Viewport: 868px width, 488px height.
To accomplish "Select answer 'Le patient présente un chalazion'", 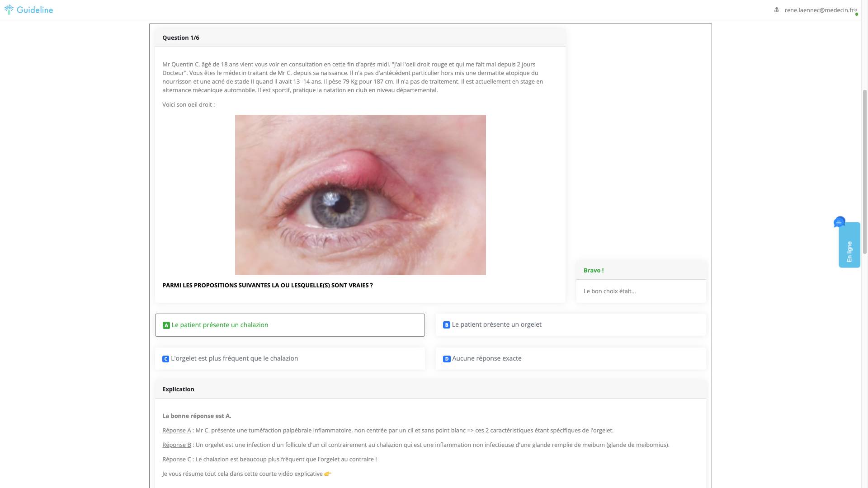I will pos(290,325).
